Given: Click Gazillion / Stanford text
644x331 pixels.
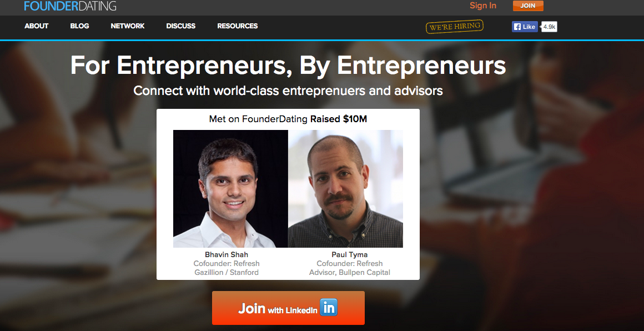Looking at the screenshot, I should point(227,272).
